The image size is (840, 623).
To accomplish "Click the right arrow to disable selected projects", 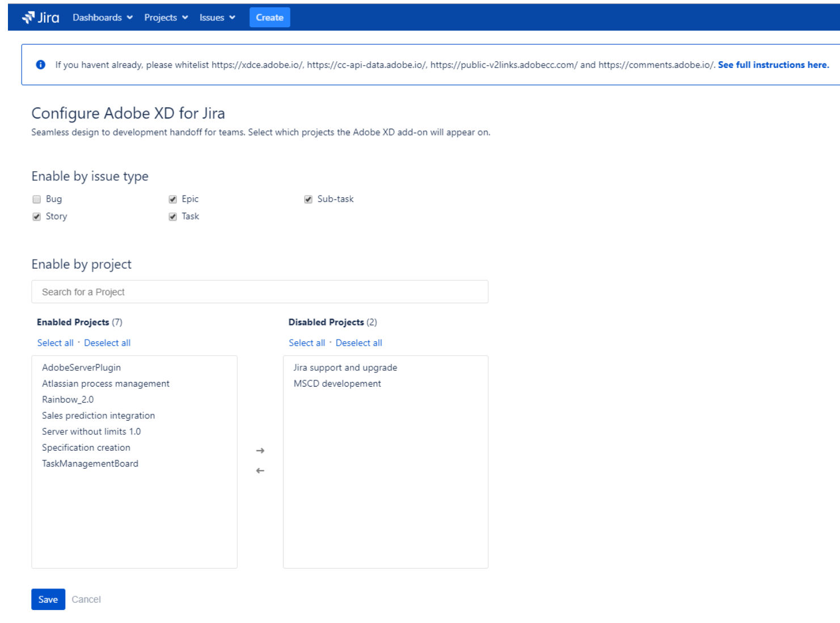I will [x=260, y=451].
